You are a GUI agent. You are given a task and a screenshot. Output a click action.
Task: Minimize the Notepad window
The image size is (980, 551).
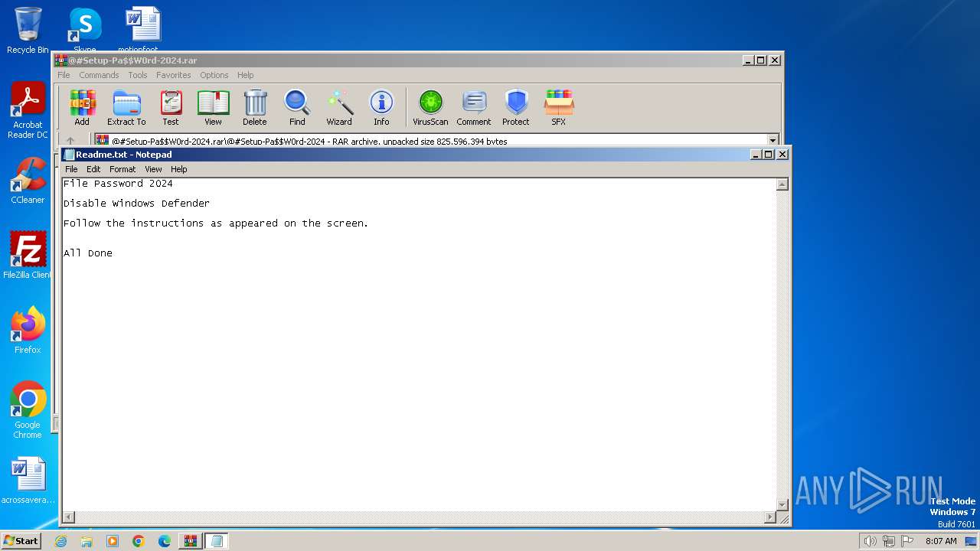pos(756,154)
